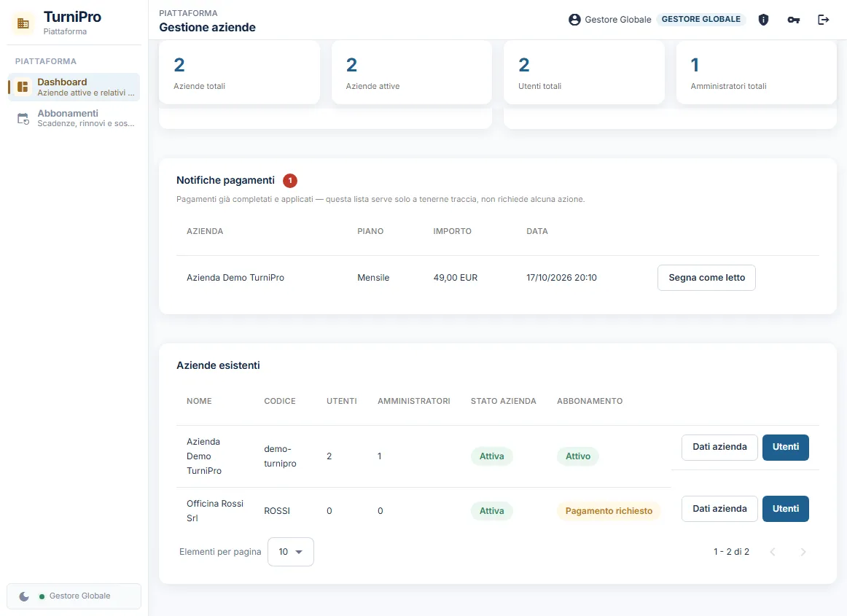This screenshot has width=847, height=616.
Task: Click the Mensile plan cell
Action: tap(373, 278)
